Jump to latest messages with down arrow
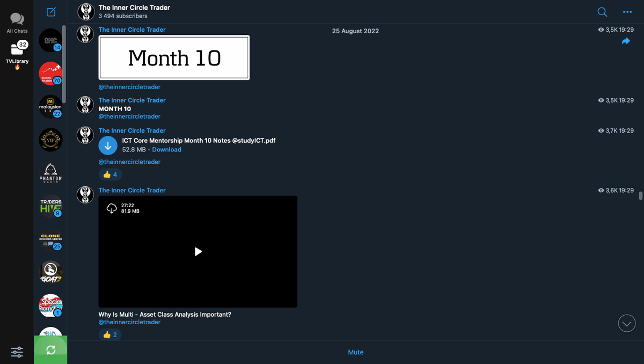 [627, 323]
